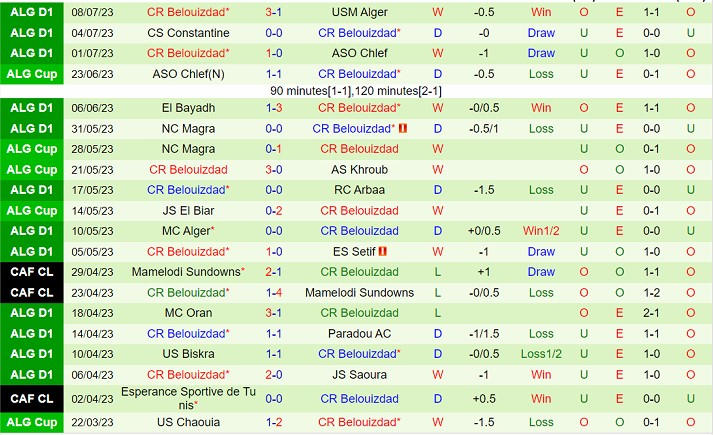
Task: Click red card icon in 31/05/23 row
Action: (402, 129)
